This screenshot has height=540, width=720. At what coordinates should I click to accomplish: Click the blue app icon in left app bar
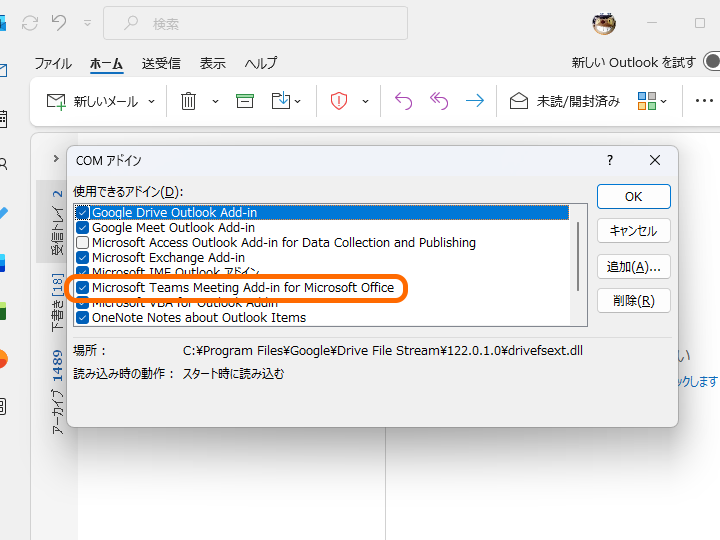tap(2, 263)
